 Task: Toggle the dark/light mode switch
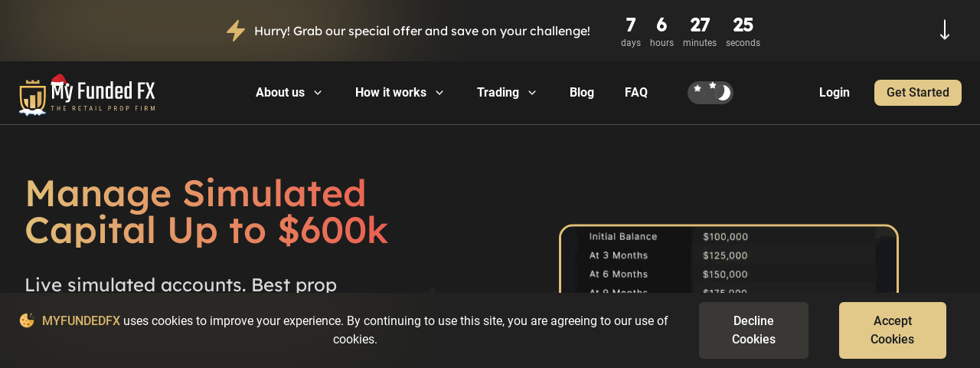tap(710, 93)
